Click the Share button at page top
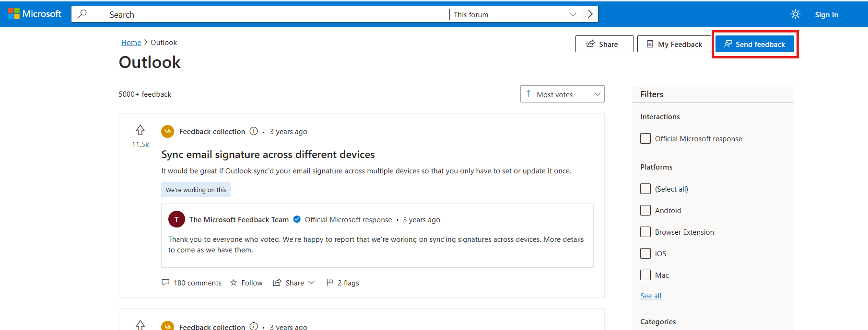The height and width of the screenshot is (330, 868). coord(604,44)
